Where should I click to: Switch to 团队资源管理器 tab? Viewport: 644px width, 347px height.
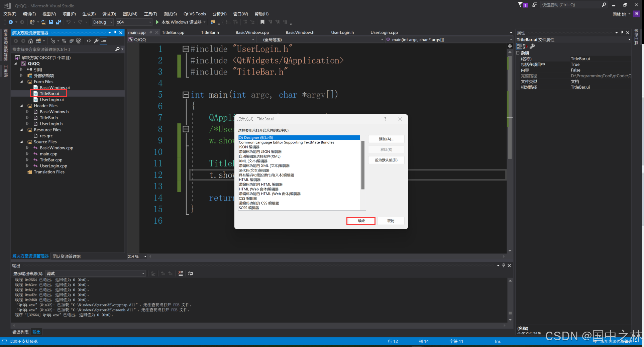coord(67,256)
